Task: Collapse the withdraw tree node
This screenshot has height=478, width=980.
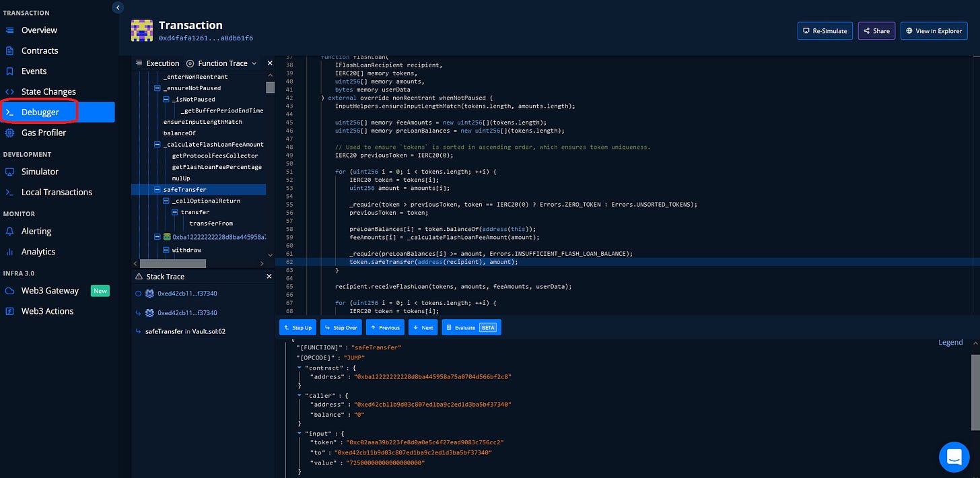Action: pyautogui.click(x=166, y=250)
